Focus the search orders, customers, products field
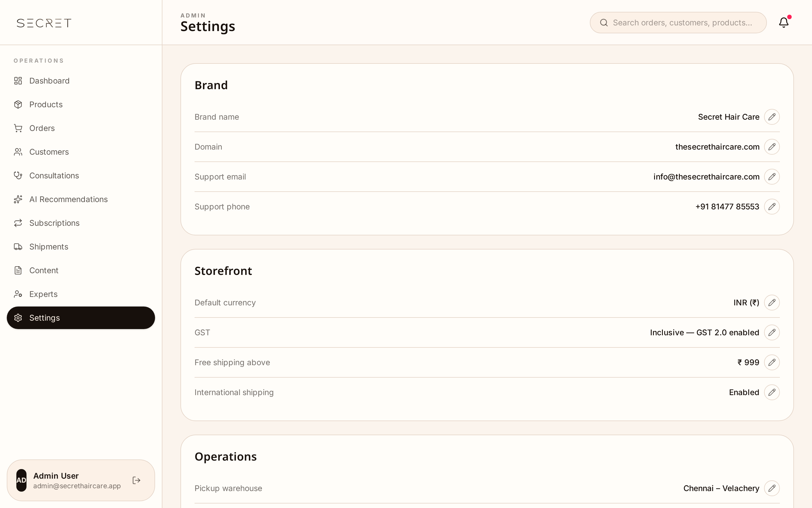The width and height of the screenshot is (812, 508). coord(678,23)
